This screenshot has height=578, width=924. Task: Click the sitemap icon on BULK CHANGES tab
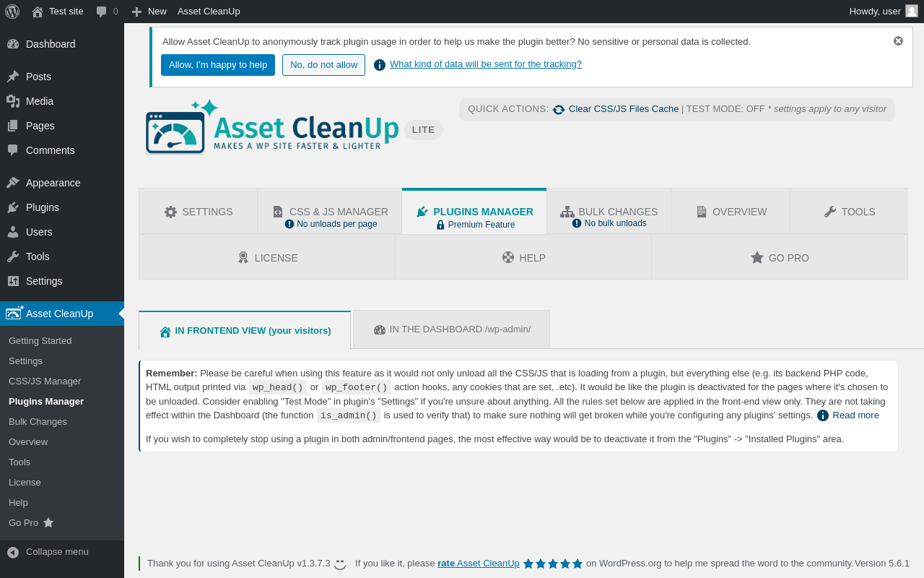[x=567, y=212]
